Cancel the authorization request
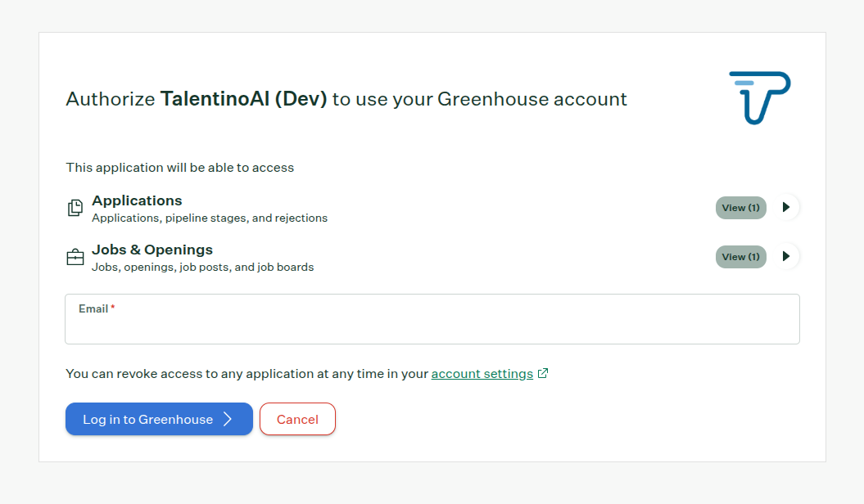This screenshot has height=504, width=864. pyautogui.click(x=297, y=419)
